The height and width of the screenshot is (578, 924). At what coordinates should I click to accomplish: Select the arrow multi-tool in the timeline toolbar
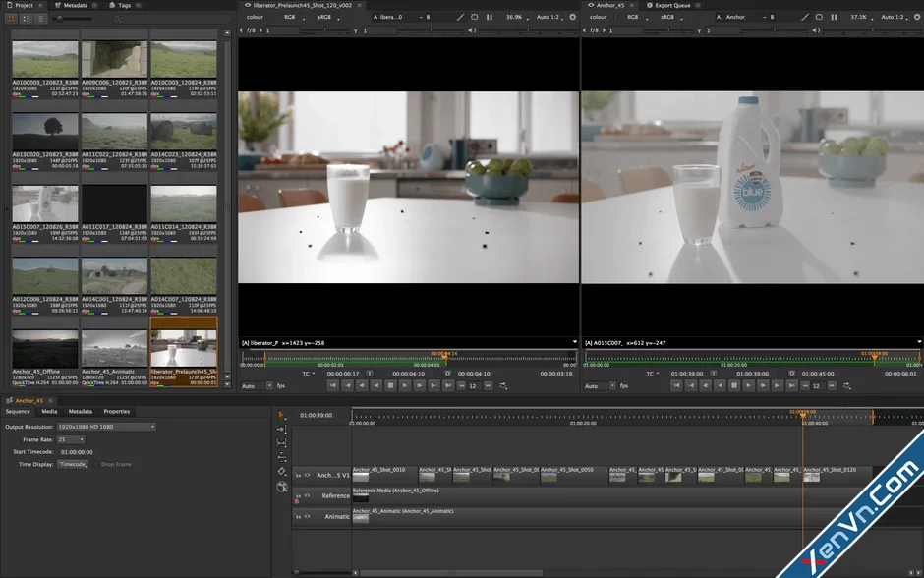[281, 415]
